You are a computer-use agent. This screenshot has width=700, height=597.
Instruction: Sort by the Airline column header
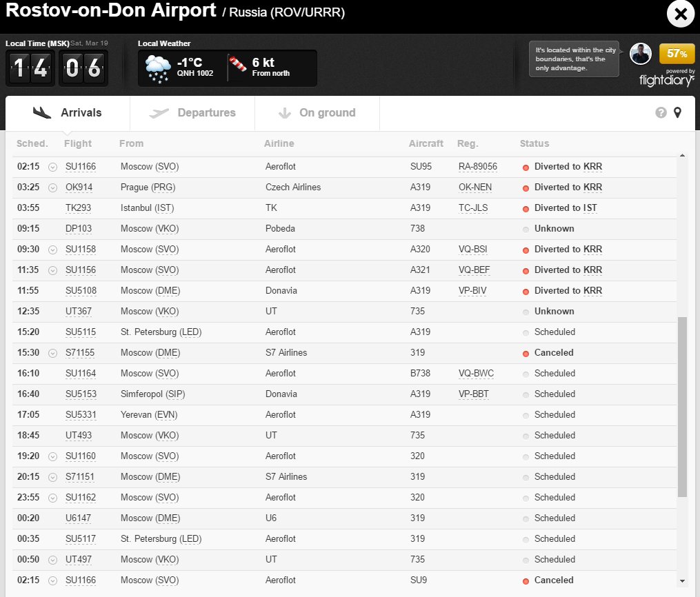[279, 143]
